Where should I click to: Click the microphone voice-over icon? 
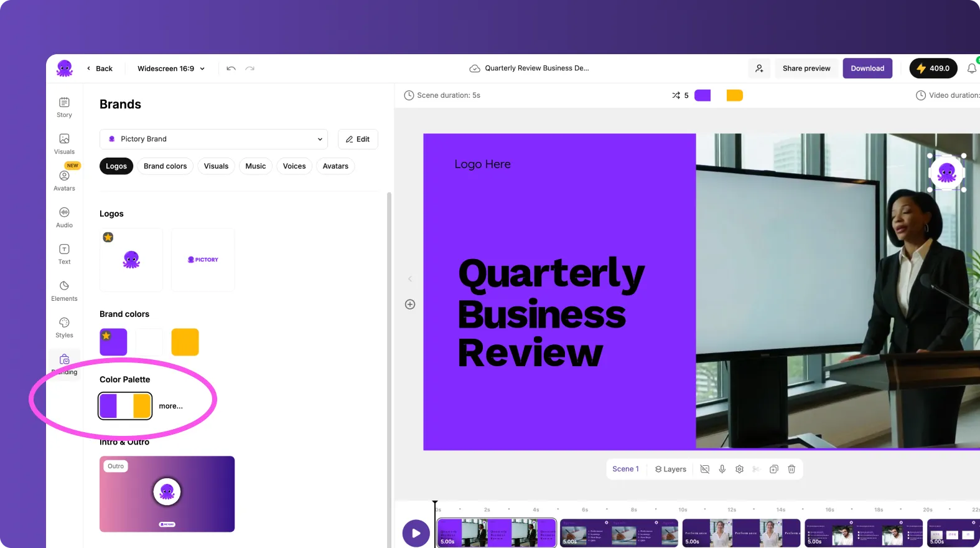tap(722, 469)
